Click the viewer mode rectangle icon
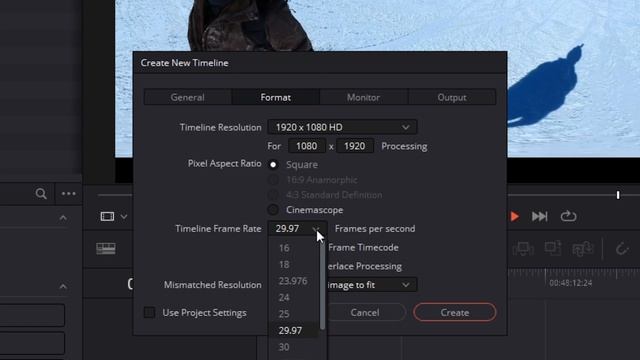The width and height of the screenshot is (640, 360). tap(107, 216)
